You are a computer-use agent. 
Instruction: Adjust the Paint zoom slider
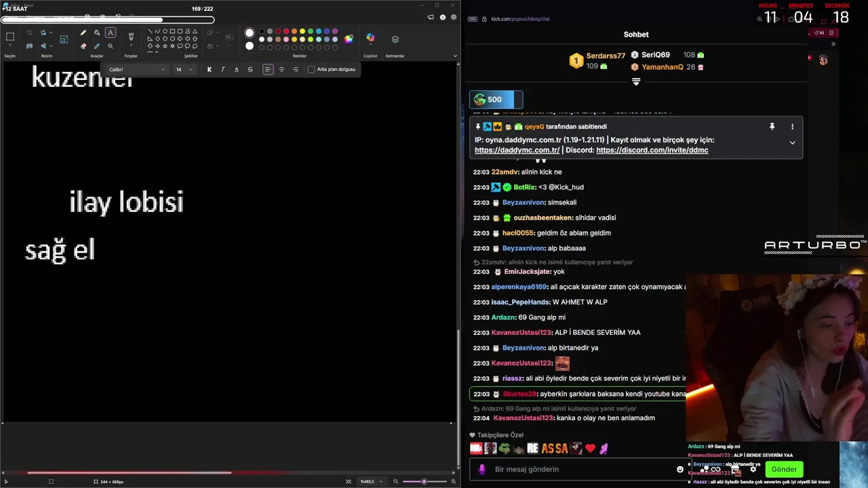(424, 481)
